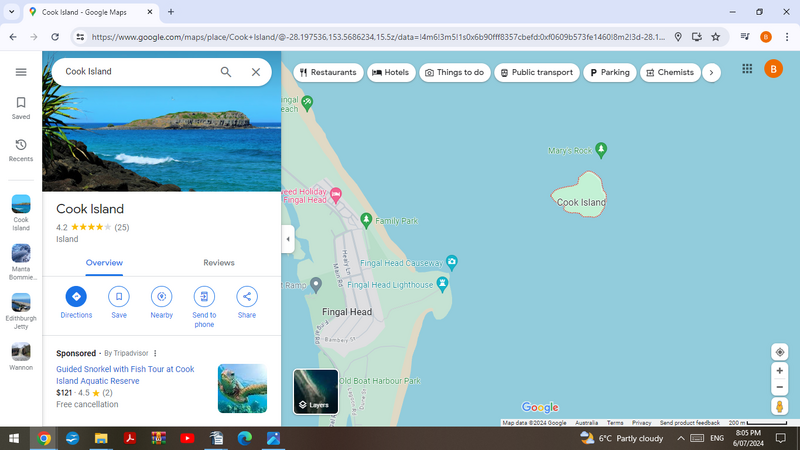Clear the search with X icon
The height and width of the screenshot is (450, 800).
(256, 72)
